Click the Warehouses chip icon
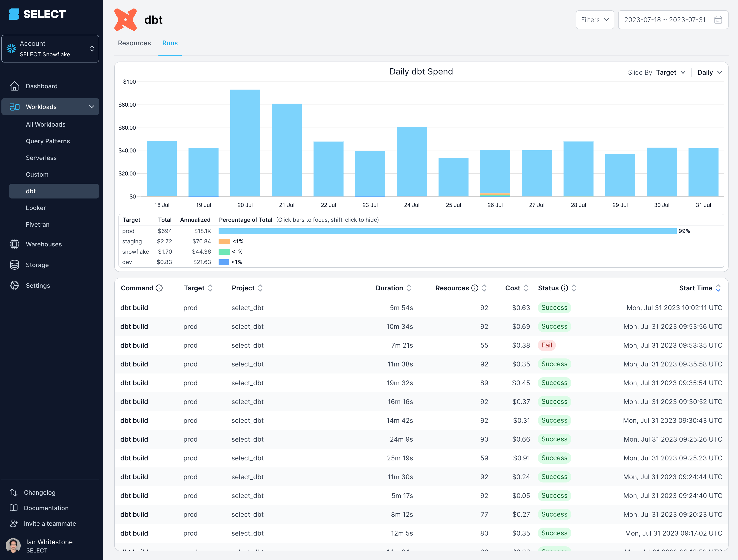Screen dimensions: 738x560 point(14,244)
